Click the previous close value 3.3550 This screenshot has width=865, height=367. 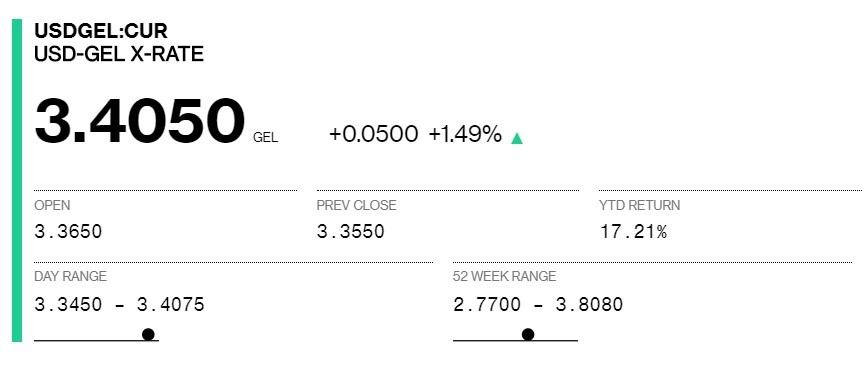[350, 231]
